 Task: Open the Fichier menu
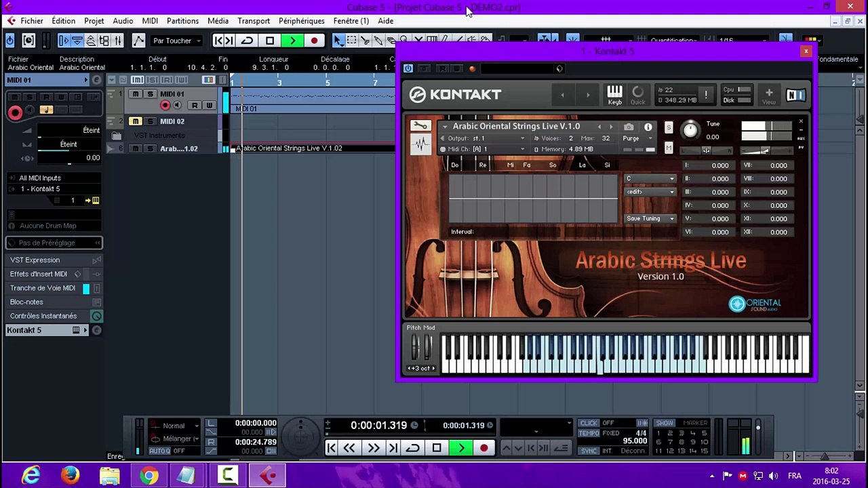pos(31,21)
